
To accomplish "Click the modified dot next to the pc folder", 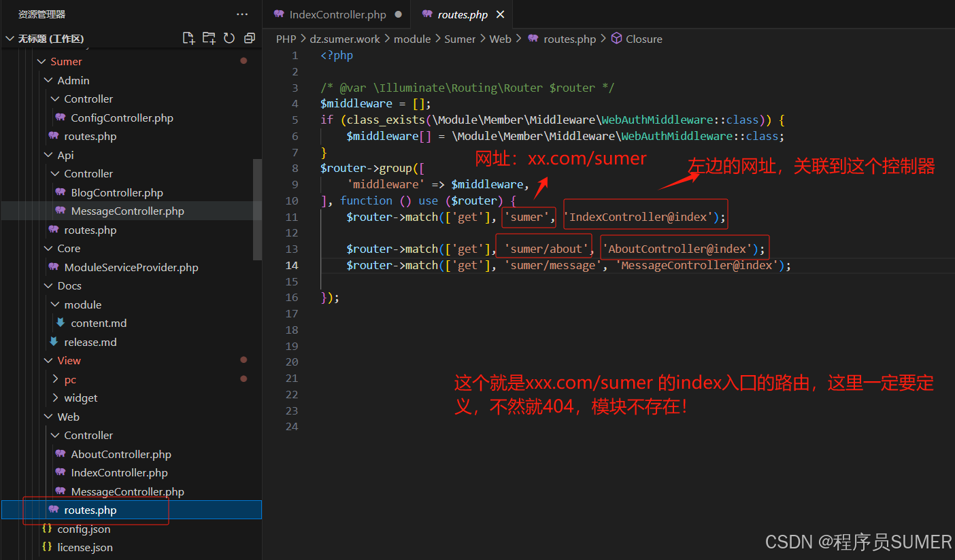I will tap(243, 379).
